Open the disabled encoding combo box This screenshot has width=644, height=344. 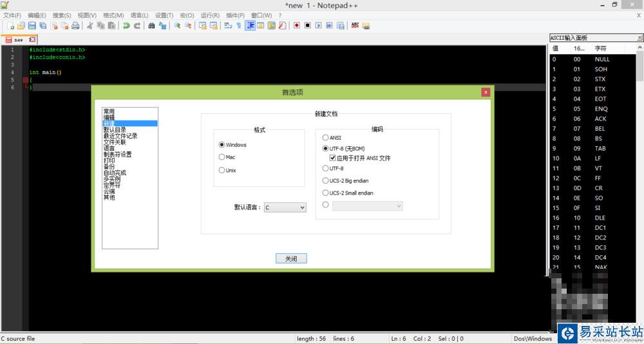click(368, 206)
